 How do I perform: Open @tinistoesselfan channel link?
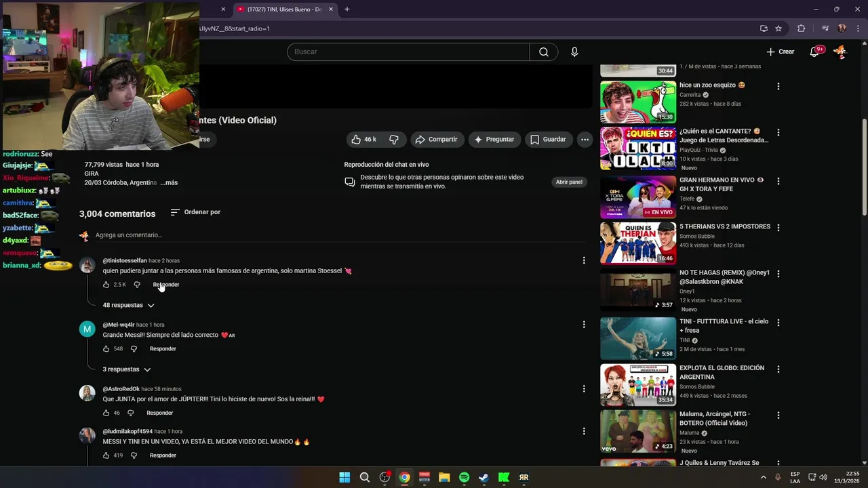click(x=124, y=261)
